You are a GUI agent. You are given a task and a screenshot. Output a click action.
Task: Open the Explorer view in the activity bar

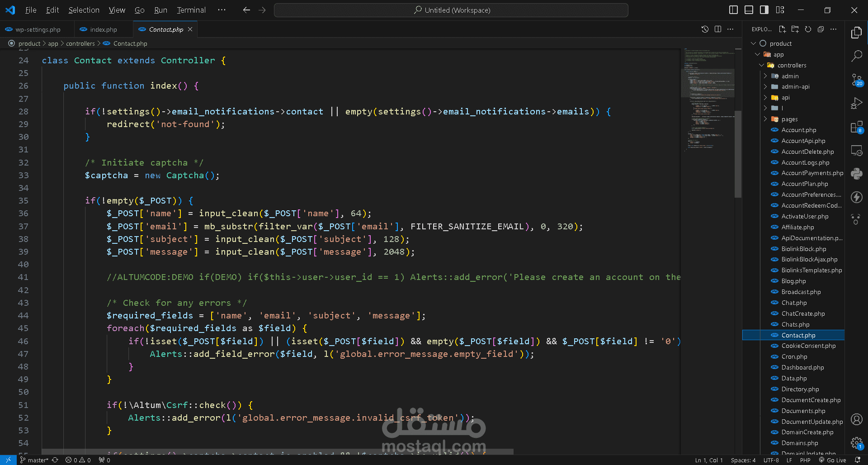coord(856,33)
